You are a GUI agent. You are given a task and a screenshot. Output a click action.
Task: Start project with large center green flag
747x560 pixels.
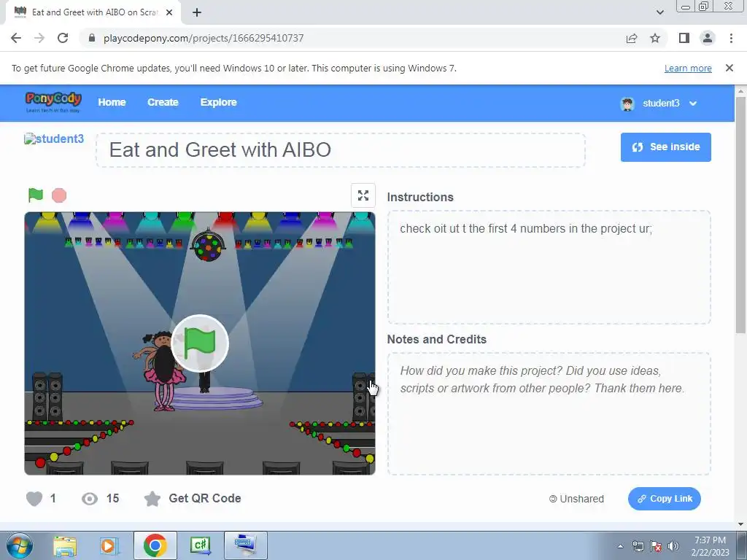point(200,343)
